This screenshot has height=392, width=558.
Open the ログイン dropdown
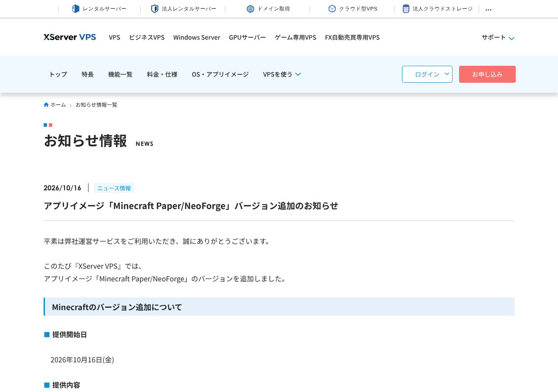427,74
